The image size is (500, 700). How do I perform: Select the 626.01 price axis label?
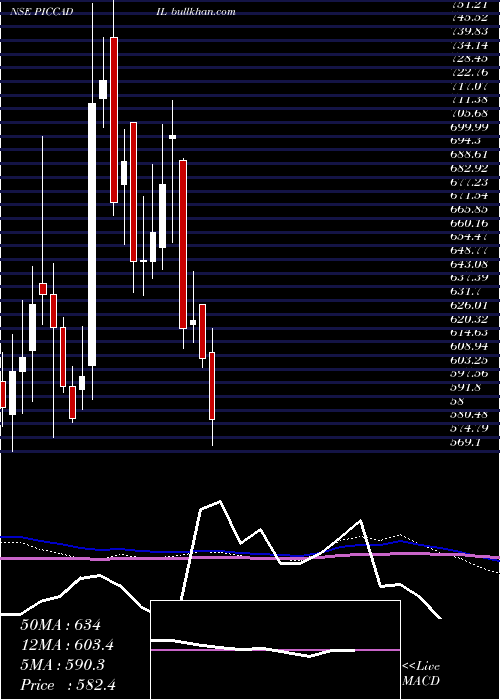(469, 305)
